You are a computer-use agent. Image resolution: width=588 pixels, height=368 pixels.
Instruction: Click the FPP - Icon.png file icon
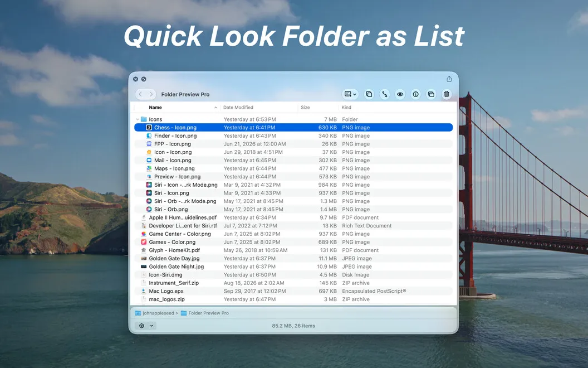click(x=149, y=144)
